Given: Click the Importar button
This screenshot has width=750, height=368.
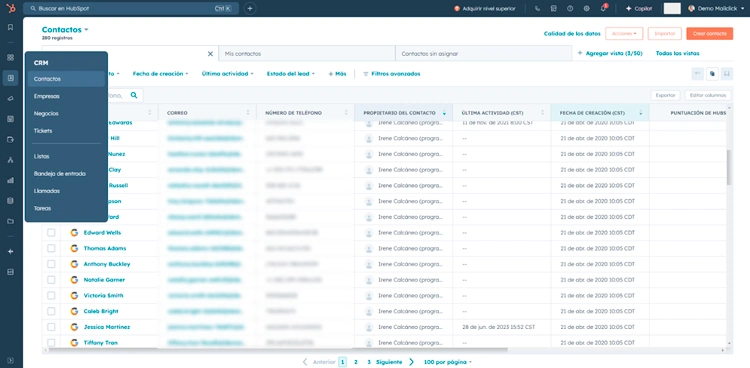Looking at the screenshot, I should pos(664,33).
